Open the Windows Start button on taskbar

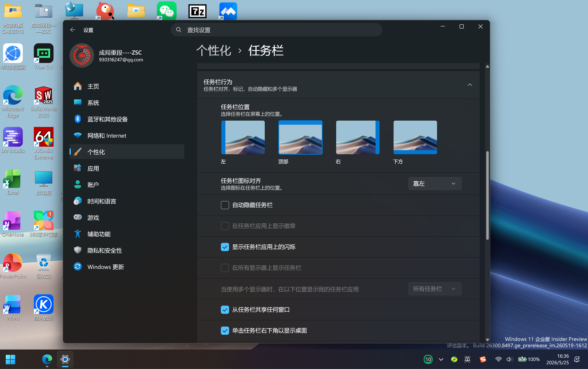tap(10, 359)
